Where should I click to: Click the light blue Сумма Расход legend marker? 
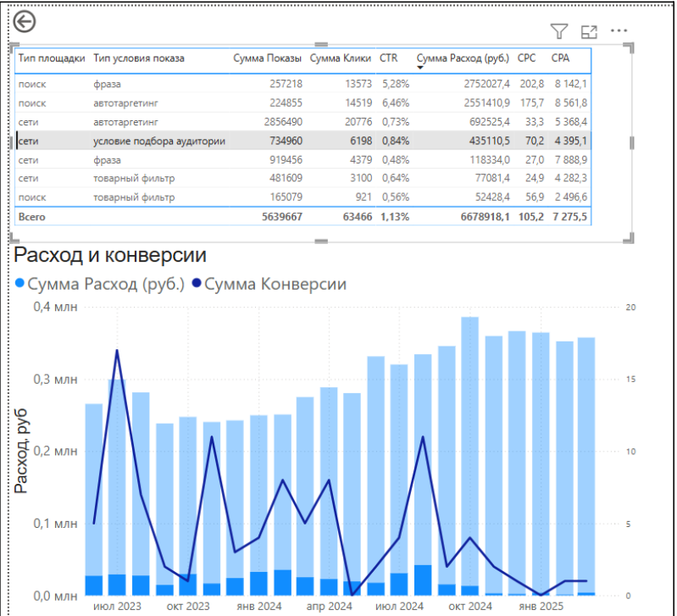[x=20, y=285]
